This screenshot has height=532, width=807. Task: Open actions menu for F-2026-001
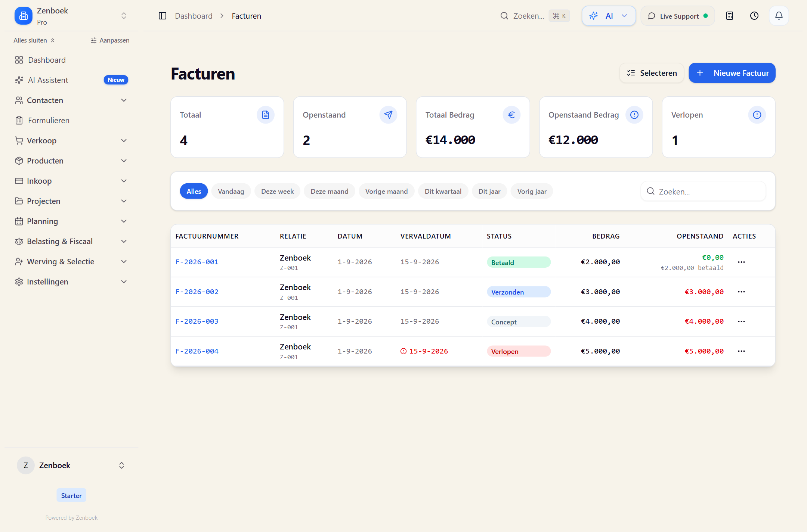pyautogui.click(x=741, y=262)
